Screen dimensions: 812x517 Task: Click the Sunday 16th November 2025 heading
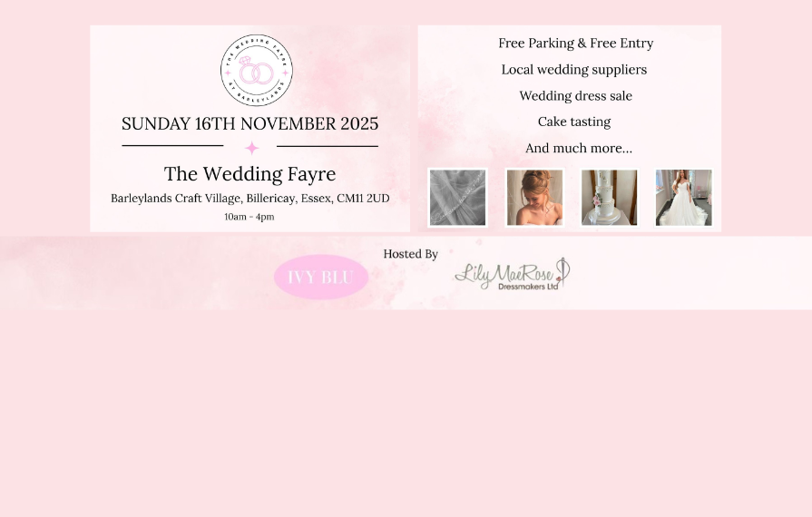[250, 123]
